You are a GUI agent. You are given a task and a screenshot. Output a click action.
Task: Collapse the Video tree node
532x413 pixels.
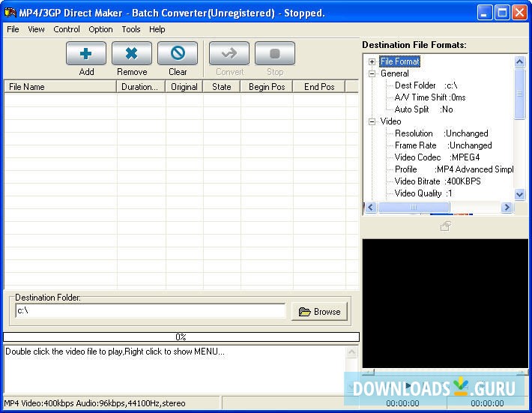pos(372,121)
